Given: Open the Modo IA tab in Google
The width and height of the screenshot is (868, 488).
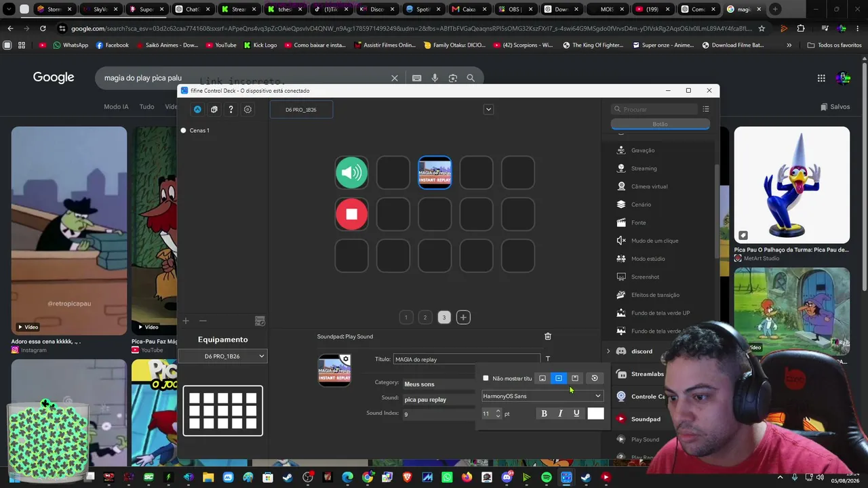Looking at the screenshot, I should coord(116,106).
